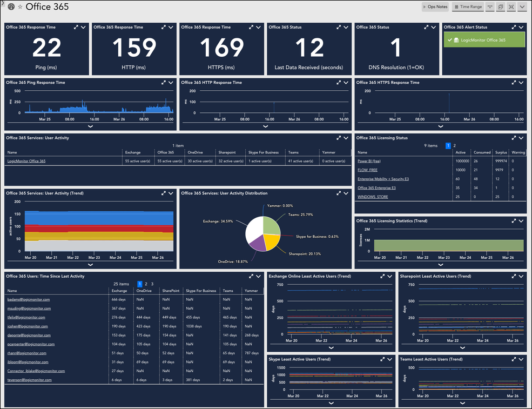Viewport: 532px width, 409px height.
Task: Expand the Ping (ms) response time widget
Action: 76,27
